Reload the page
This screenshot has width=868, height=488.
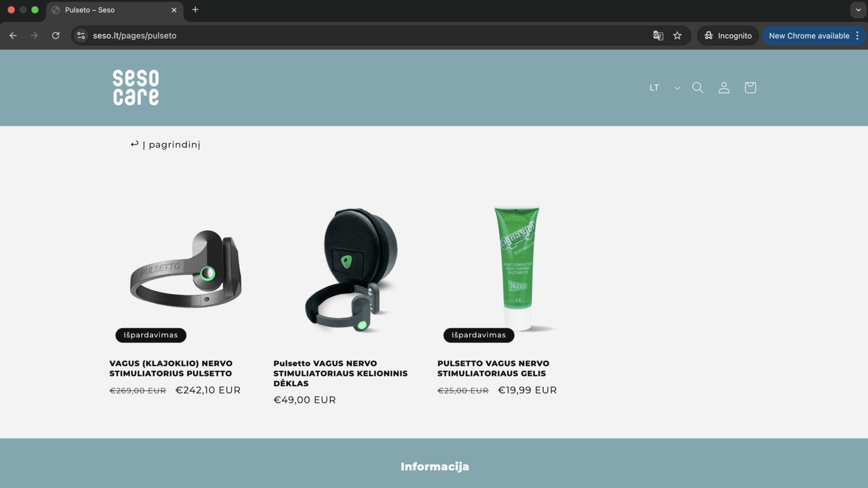coord(55,36)
